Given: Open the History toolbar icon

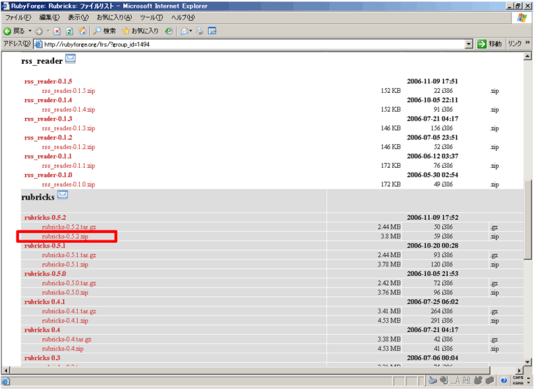Looking at the screenshot, I should [169, 31].
